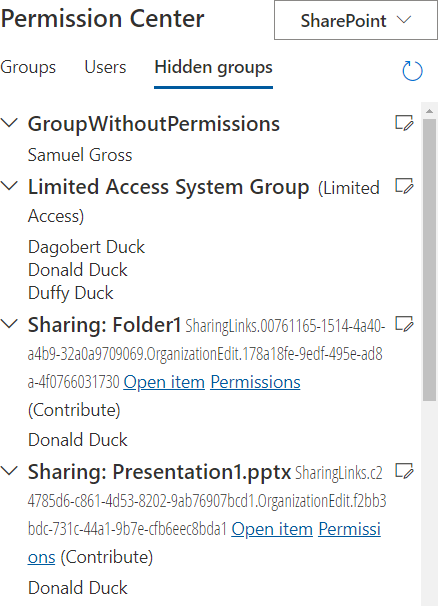Switch to the Groups tab

(28, 67)
